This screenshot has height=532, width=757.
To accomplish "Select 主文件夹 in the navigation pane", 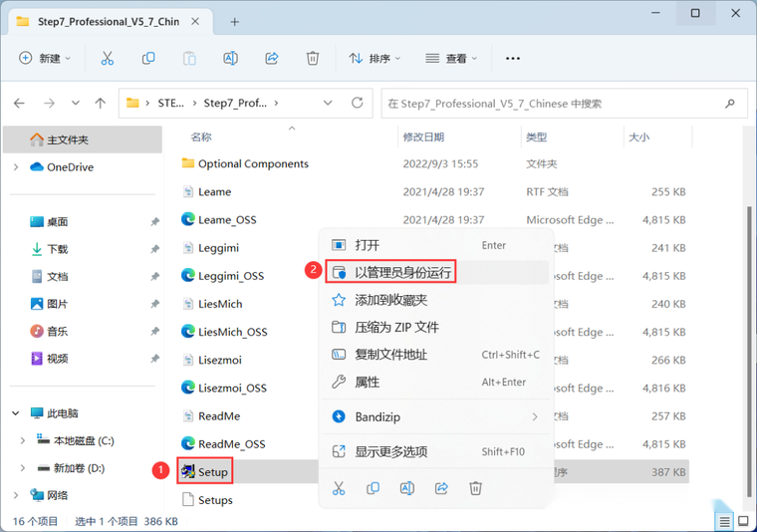I will [83, 139].
